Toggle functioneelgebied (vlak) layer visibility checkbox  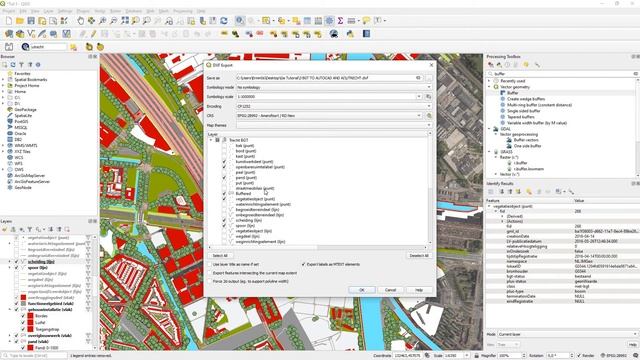pyautogui.click(x=17, y=303)
